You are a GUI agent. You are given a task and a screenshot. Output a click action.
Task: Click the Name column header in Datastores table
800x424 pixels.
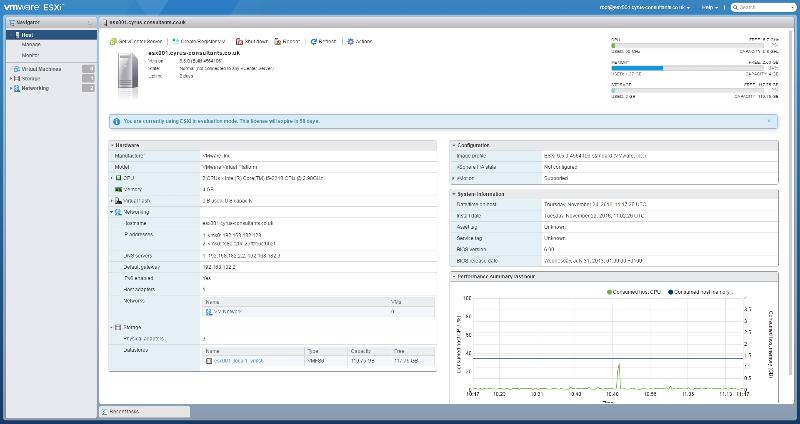click(x=254, y=351)
